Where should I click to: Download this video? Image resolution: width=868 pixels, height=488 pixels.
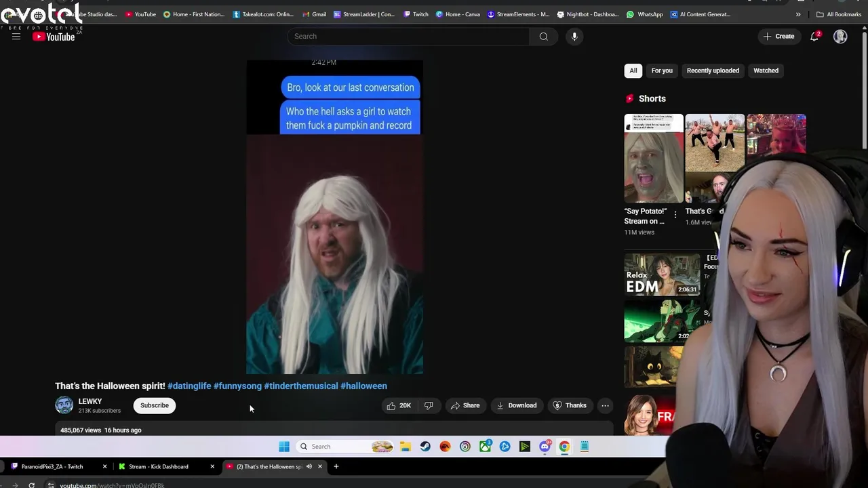(517, 405)
